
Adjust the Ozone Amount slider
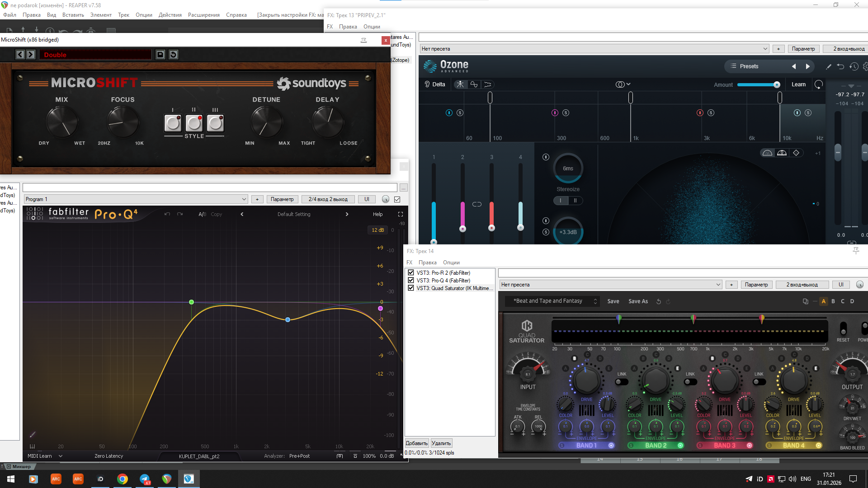pos(776,84)
